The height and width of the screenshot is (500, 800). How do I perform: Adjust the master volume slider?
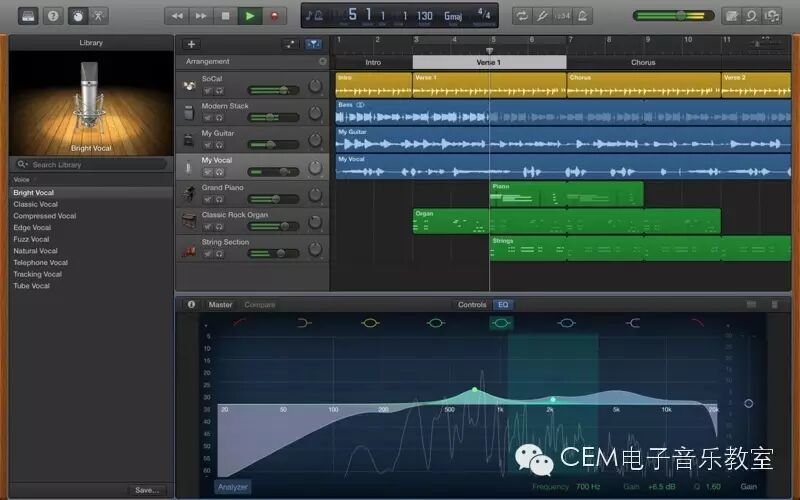(673, 16)
